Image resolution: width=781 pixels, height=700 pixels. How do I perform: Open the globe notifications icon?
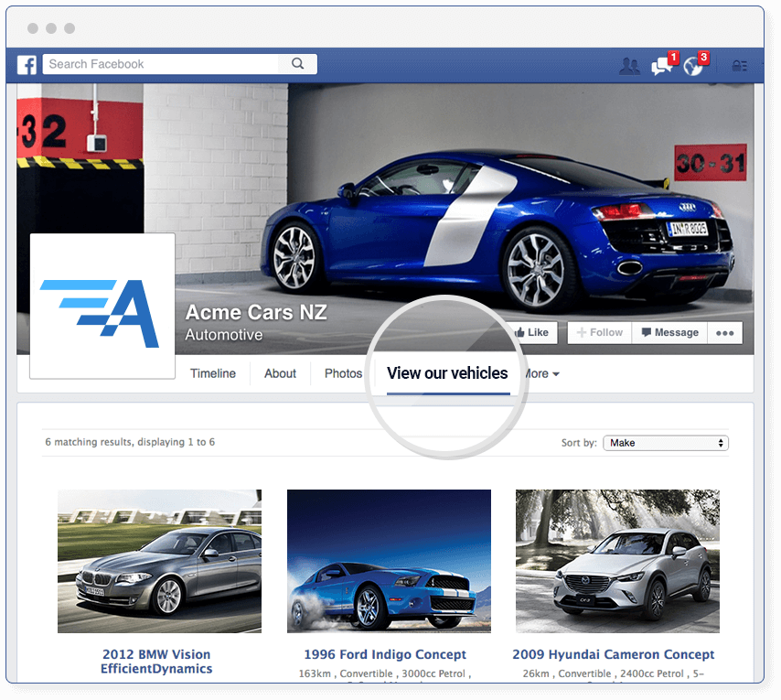tap(693, 66)
